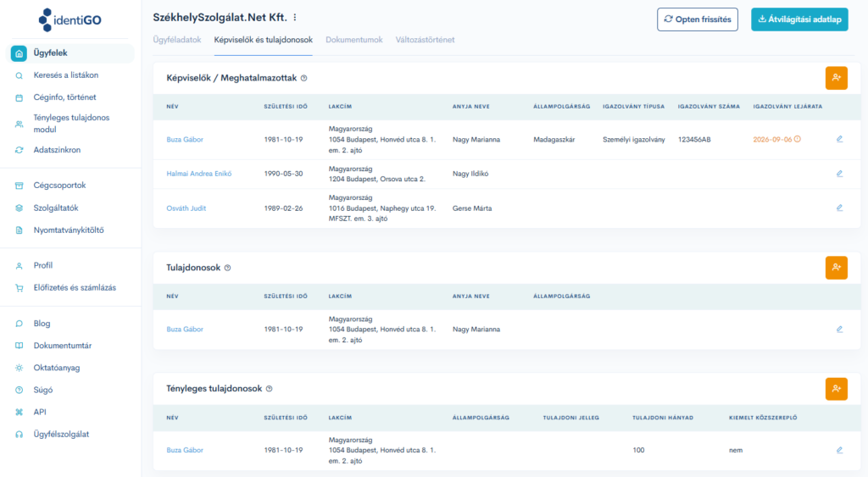The width and height of the screenshot is (868, 477).
Task: Switch to the Ügyféladatok tab
Action: click(x=177, y=40)
